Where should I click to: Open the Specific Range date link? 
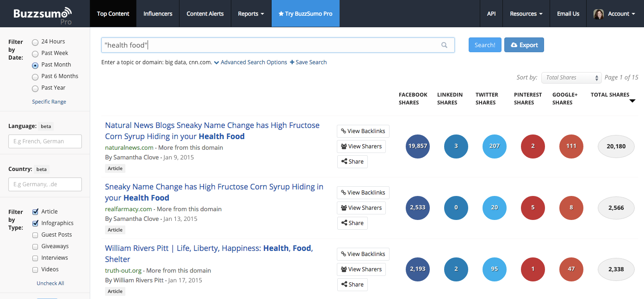click(x=49, y=102)
